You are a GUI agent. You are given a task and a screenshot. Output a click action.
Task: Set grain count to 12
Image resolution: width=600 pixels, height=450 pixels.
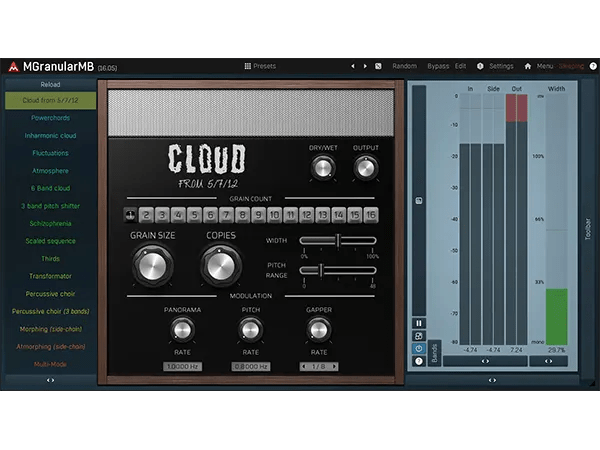pos(307,215)
